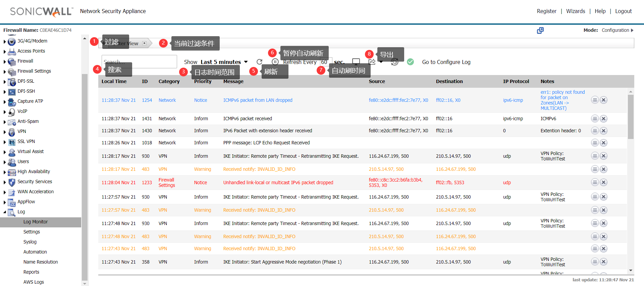Open Log Settings in sidebar
The width and height of the screenshot is (644, 286).
click(x=32, y=232)
